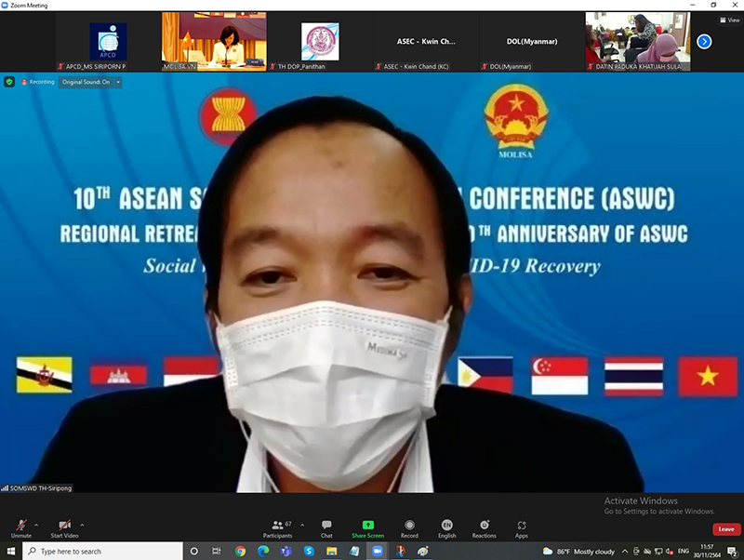Click the Record button
Image resolution: width=744 pixels, height=560 pixels.
coord(409,528)
